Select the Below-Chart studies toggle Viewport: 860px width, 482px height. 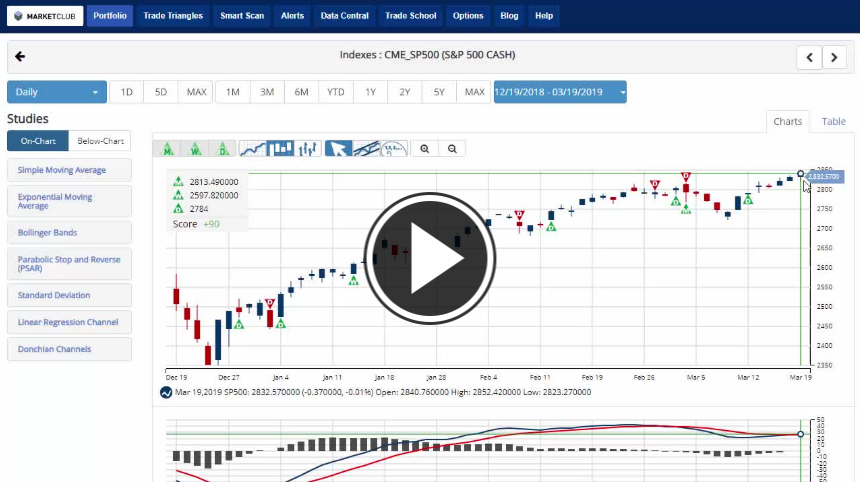pos(100,141)
